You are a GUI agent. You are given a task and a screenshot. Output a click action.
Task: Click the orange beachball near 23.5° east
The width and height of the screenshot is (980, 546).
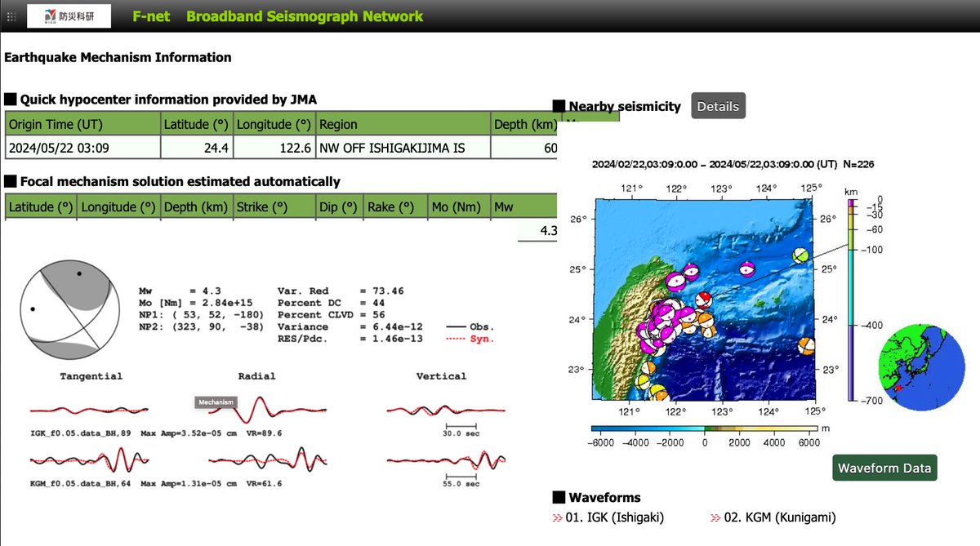click(807, 346)
